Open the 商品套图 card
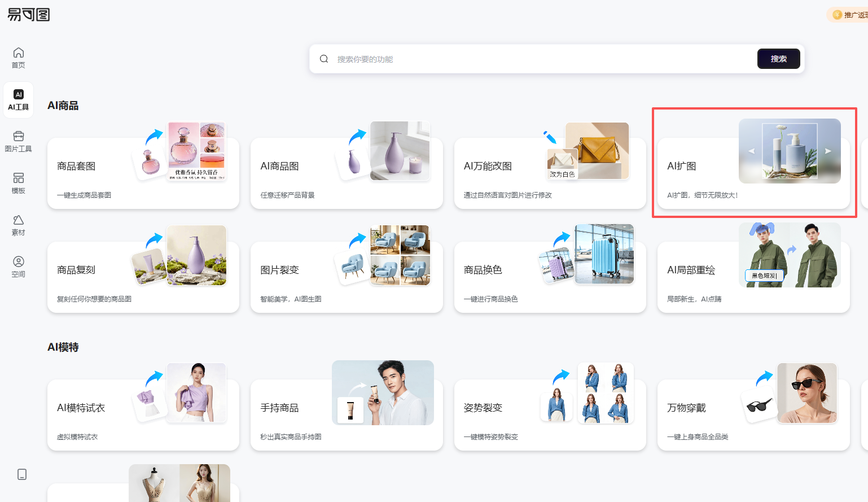The height and width of the screenshot is (502, 868). coord(143,173)
